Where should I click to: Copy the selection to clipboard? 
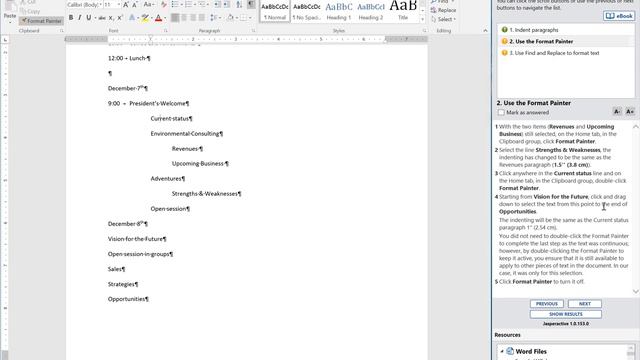click(x=30, y=11)
